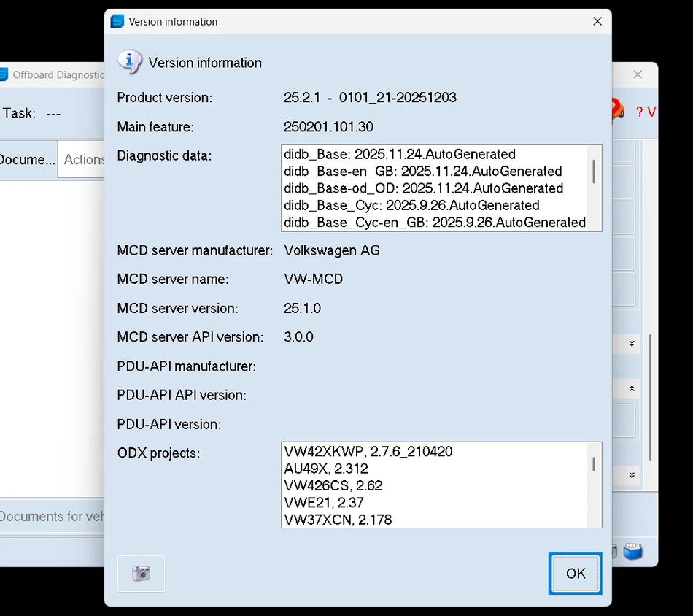Expand lowest double-chevron section in background window
Viewport: 693px width, 616px height.
[632, 475]
